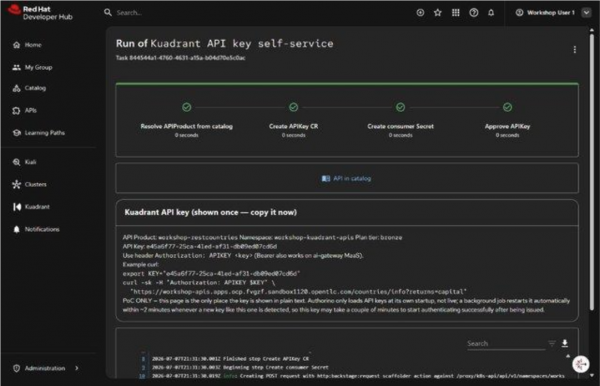This screenshot has width=600, height=386.
Task: Click the Workshop User 1 profile icon
Action: tap(519, 13)
